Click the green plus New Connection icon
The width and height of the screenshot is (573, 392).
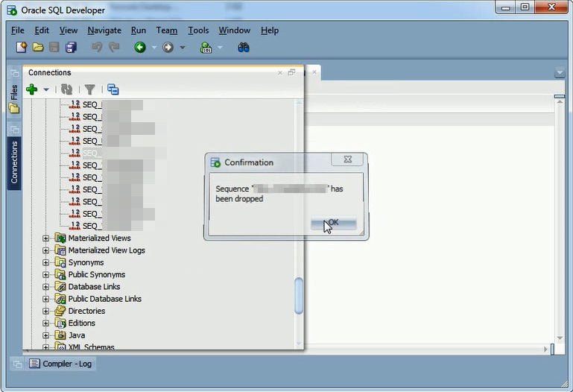[32, 89]
